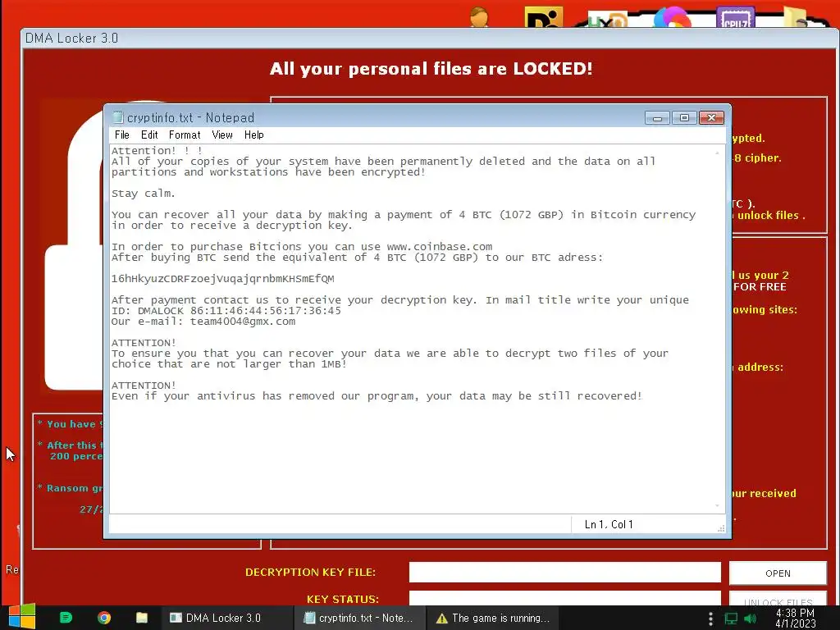Minimize the cryptinfo.txt Notepad window
This screenshot has width=840, height=630.
[x=657, y=117]
